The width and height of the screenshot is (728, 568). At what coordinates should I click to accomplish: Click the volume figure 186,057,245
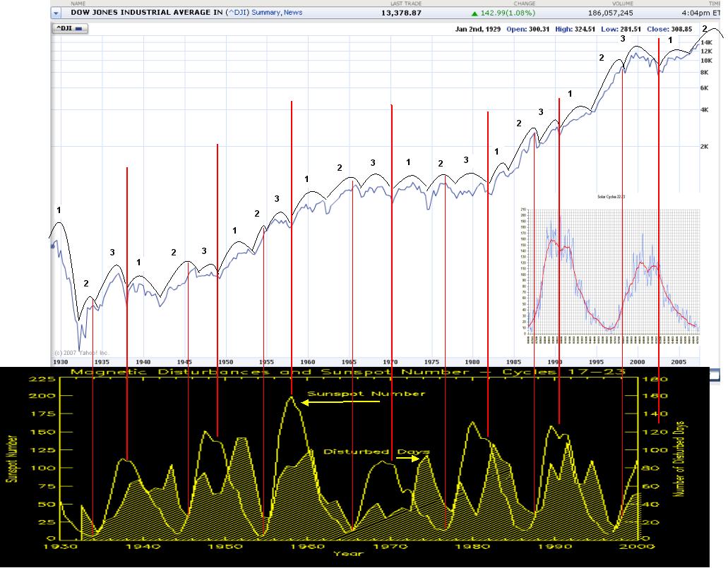tap(610, 13)
